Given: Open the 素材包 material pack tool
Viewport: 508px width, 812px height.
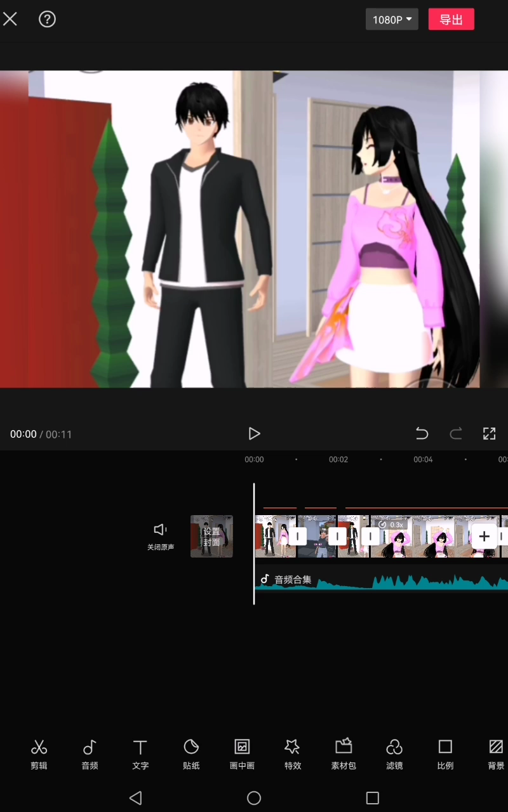Looking at the screenshot, I should pyautogui.click(x=344, y=754).
